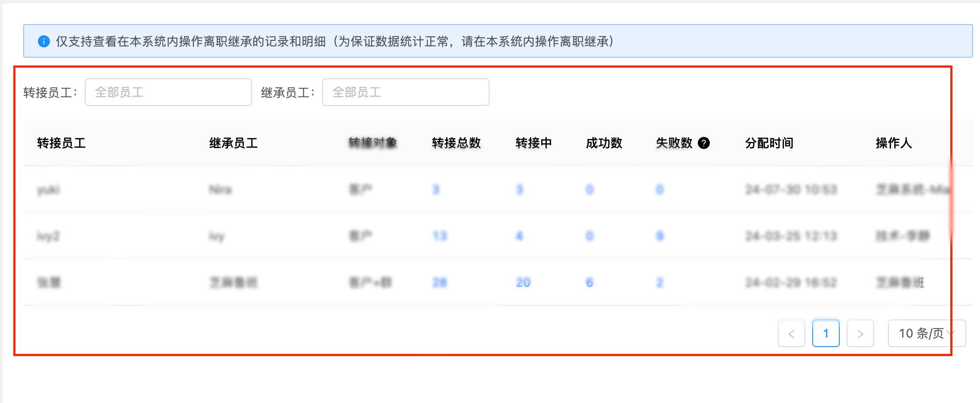Screen dimensions: 980x403
Task: Open the 转接中 link 20 in the third row
Action: click(x=523, y=282)
